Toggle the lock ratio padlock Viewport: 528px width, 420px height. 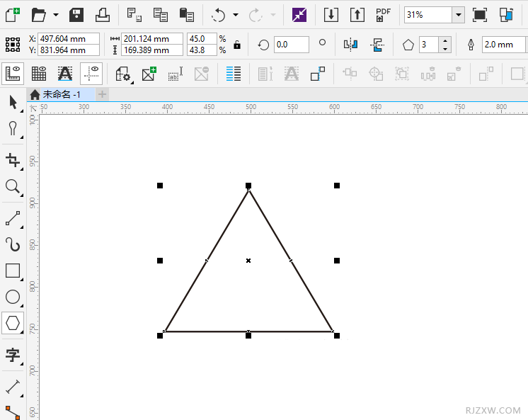(x=236, y=45)
